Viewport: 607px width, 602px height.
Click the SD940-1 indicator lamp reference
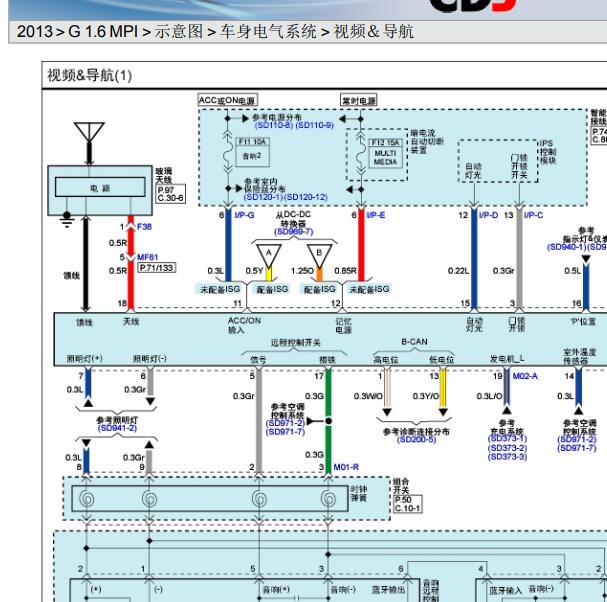567,247
